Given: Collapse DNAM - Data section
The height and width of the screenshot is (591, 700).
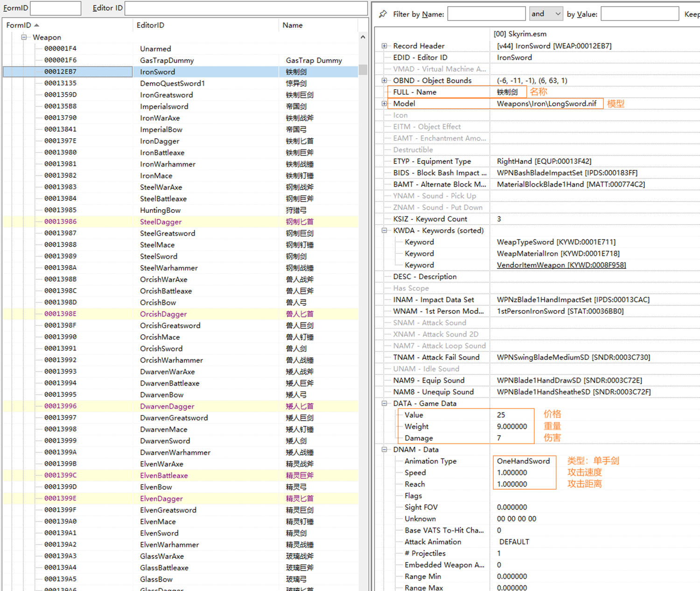Looking at the screenshot, I should point(384,450).
